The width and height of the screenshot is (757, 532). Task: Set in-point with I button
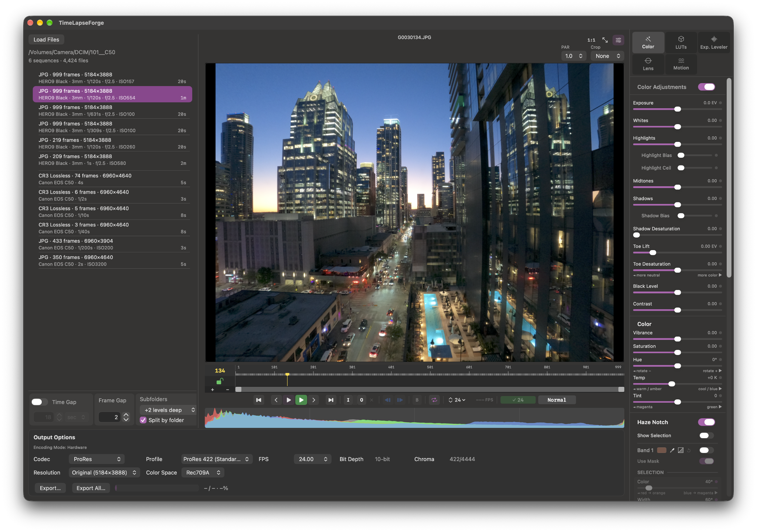[348, 400]
